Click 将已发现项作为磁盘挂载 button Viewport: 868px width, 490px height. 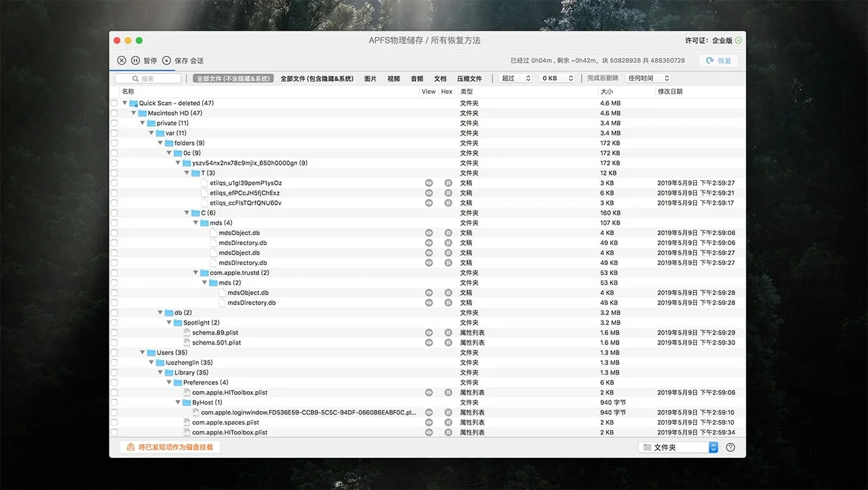170,447
